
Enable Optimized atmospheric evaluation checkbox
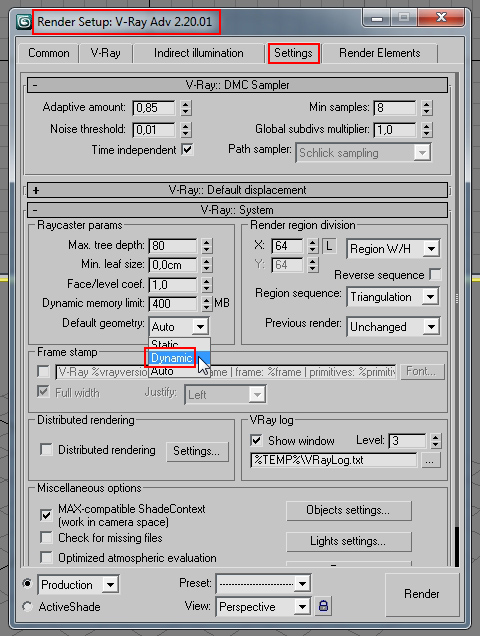coord(46,558)
